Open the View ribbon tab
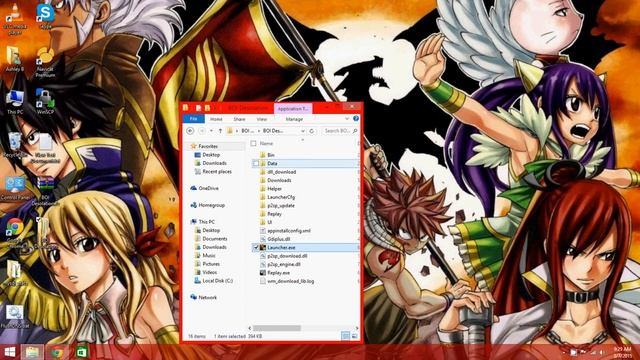Viewport: 640px width, 360px height. click(x=262, y=119)
